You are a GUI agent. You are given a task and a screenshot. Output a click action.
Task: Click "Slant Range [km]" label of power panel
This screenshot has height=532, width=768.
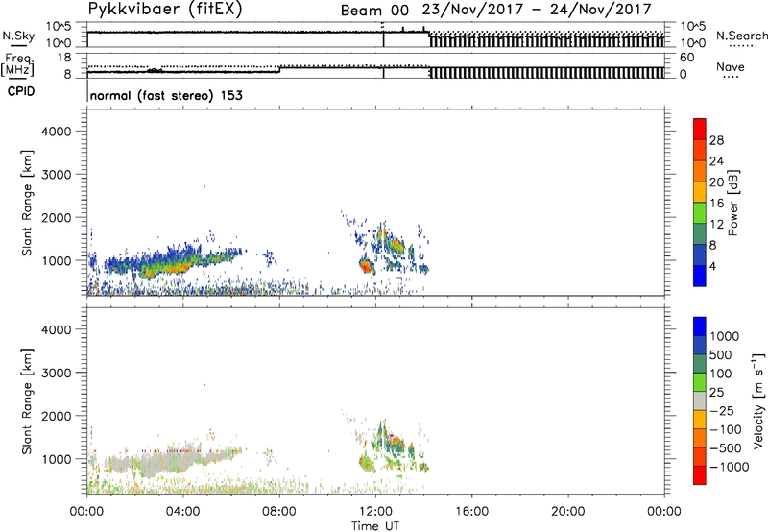pyautogui.click(x=27, y=203)
